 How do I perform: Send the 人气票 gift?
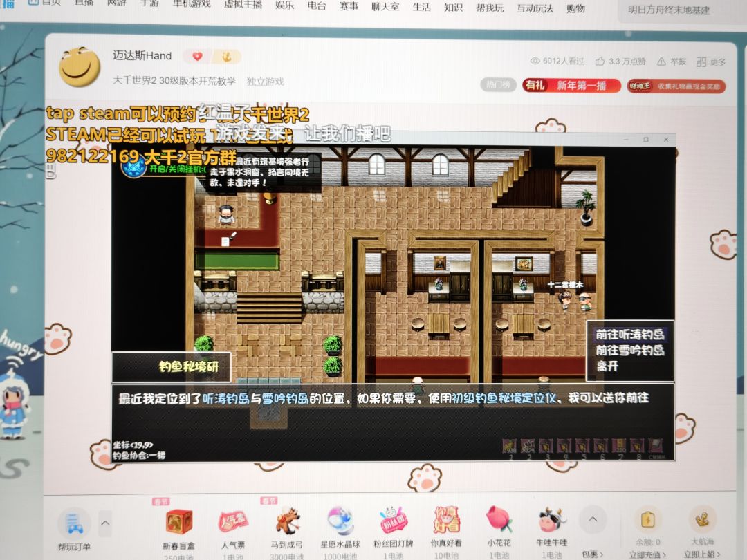(x=233, y=522)
